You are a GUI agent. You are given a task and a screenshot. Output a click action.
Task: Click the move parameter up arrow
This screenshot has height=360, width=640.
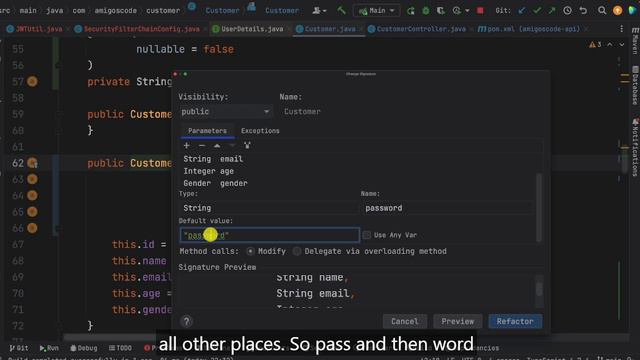pos(217,145)
